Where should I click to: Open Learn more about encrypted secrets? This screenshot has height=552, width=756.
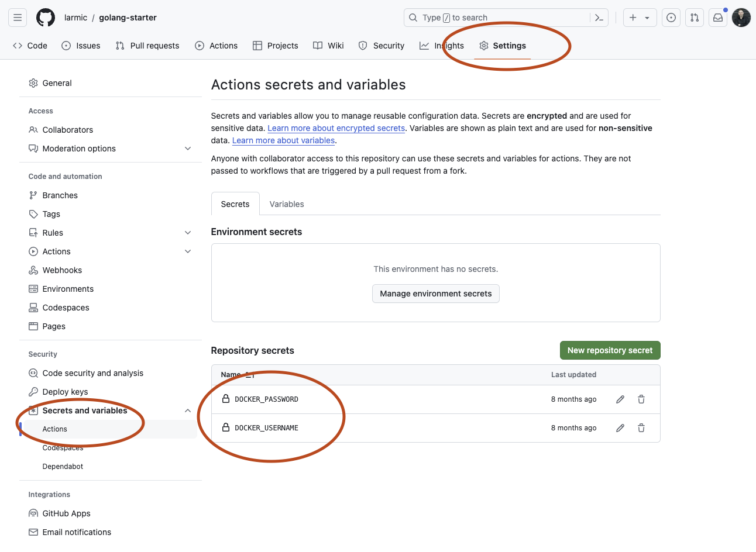click(x=336, y=128)
